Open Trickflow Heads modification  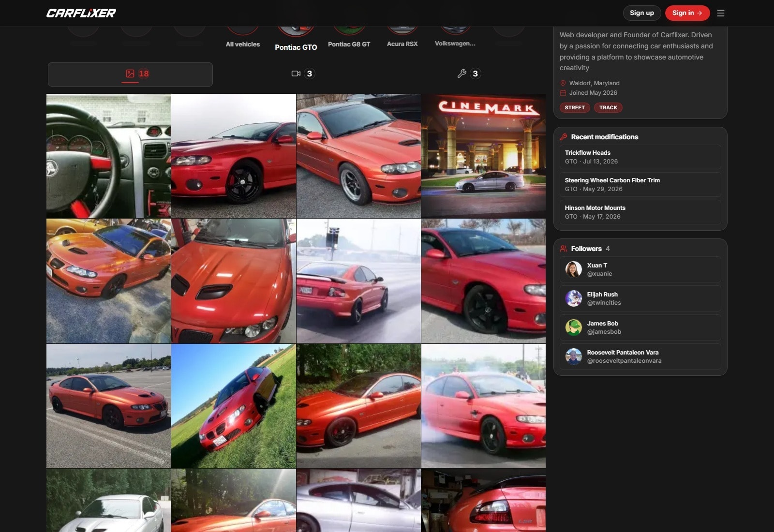tap(640, 157)
